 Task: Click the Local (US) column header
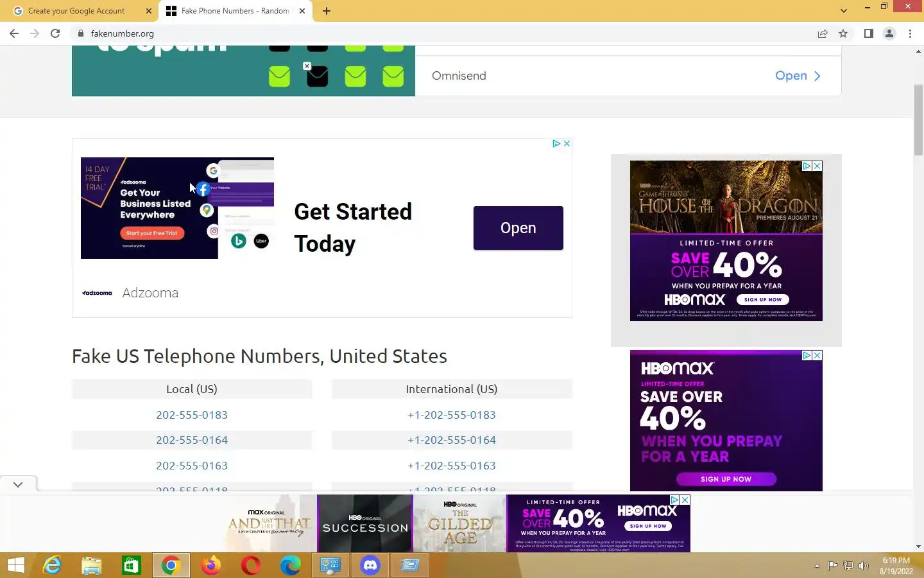[192, 389]
